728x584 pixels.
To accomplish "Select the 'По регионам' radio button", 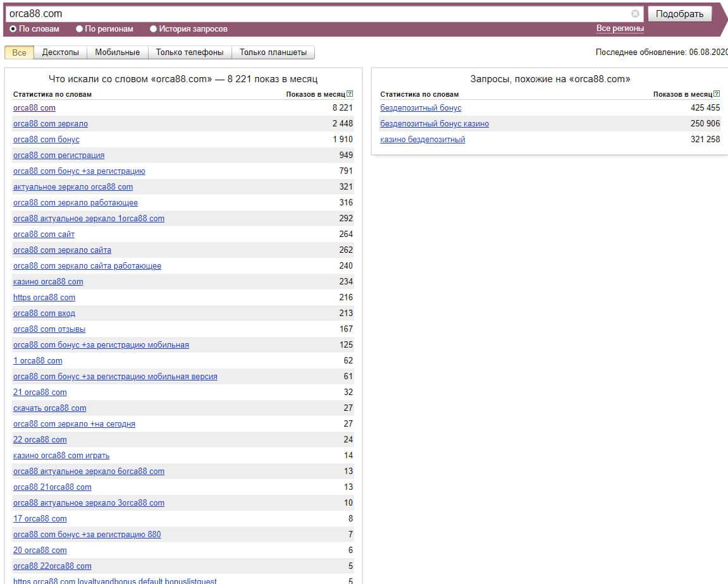I will point(79,29).
